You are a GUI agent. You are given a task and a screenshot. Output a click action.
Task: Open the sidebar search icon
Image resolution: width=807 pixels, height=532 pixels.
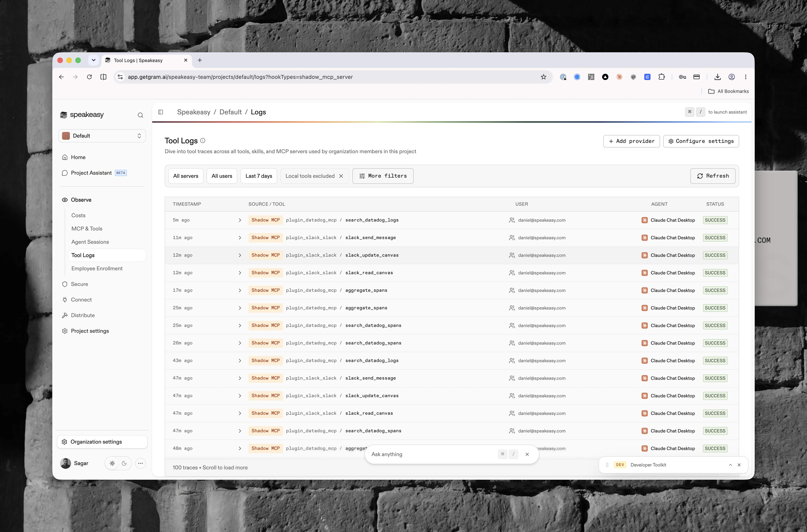(x=140, y=115)
